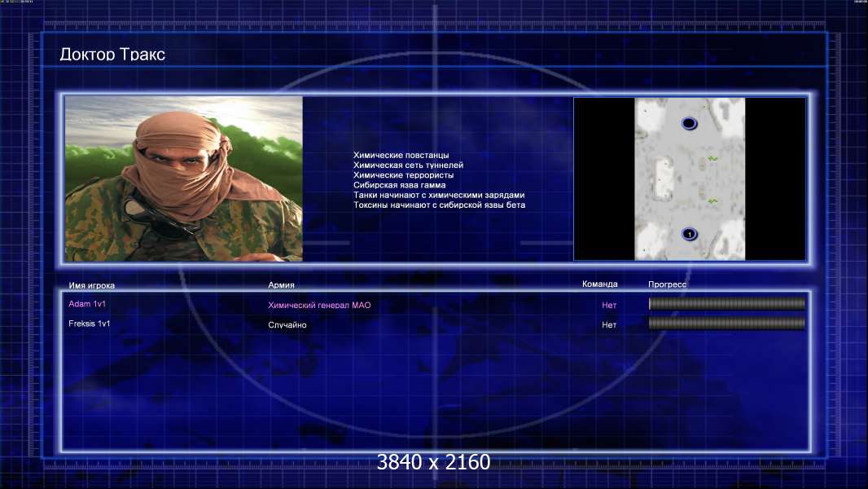Screen dimensions: 868x489
Task: Click the snowy map preview thumbnail
Action: 690,178
